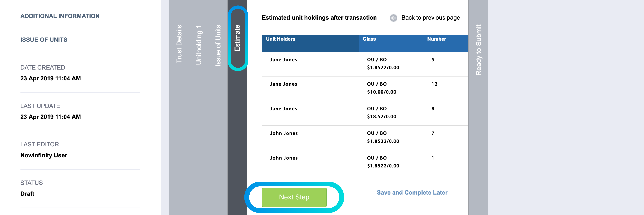The height and width of the screenshot is (215, 644).
Task: Select the Estimate vertical tab
Action: (x=237, y=38)
